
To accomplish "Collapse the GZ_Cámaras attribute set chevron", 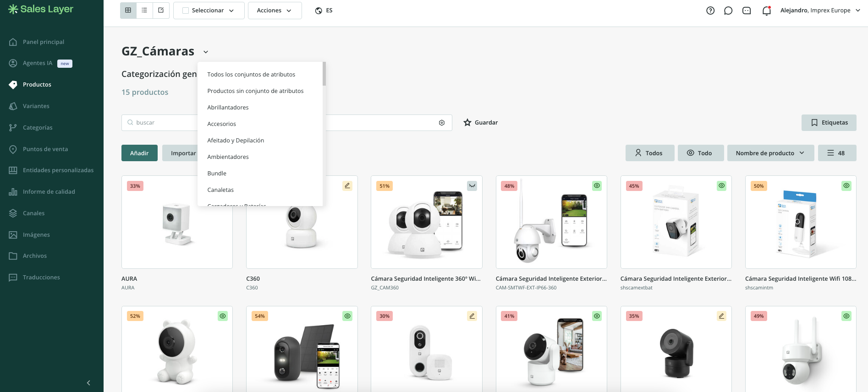I will 206,52.
